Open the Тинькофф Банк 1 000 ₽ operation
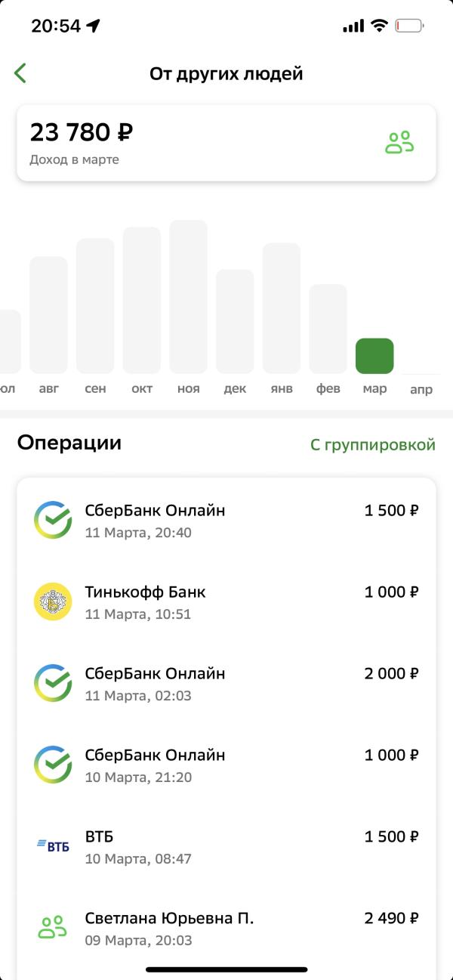 (226, 602)
